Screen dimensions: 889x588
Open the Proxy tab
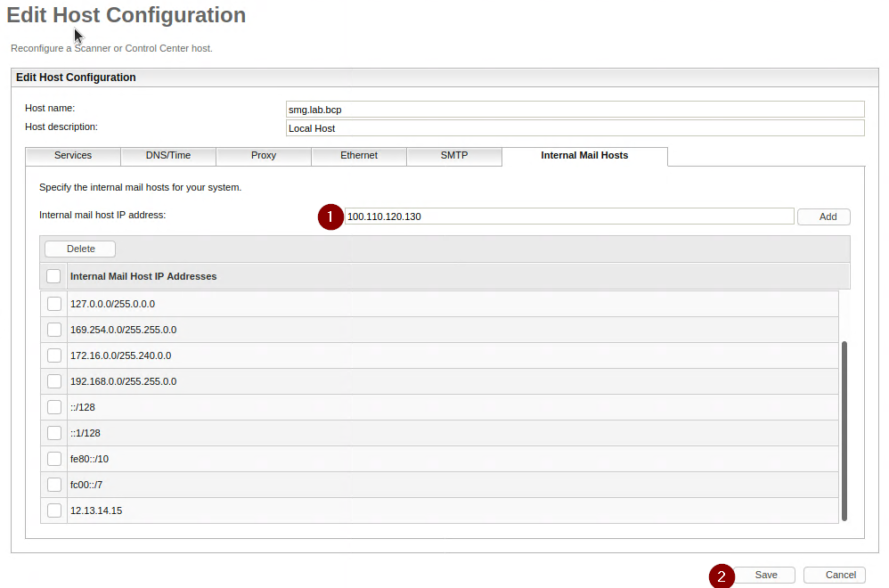(264, 156)
